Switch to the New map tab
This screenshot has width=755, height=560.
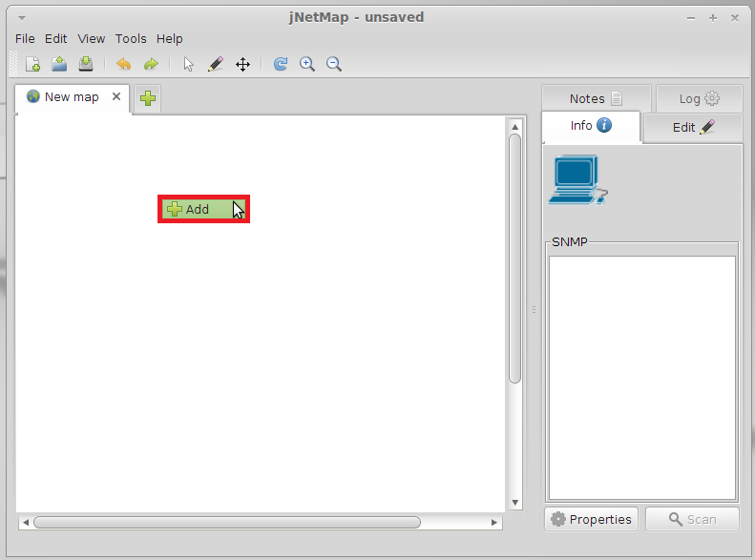click(x=72, y=97)
